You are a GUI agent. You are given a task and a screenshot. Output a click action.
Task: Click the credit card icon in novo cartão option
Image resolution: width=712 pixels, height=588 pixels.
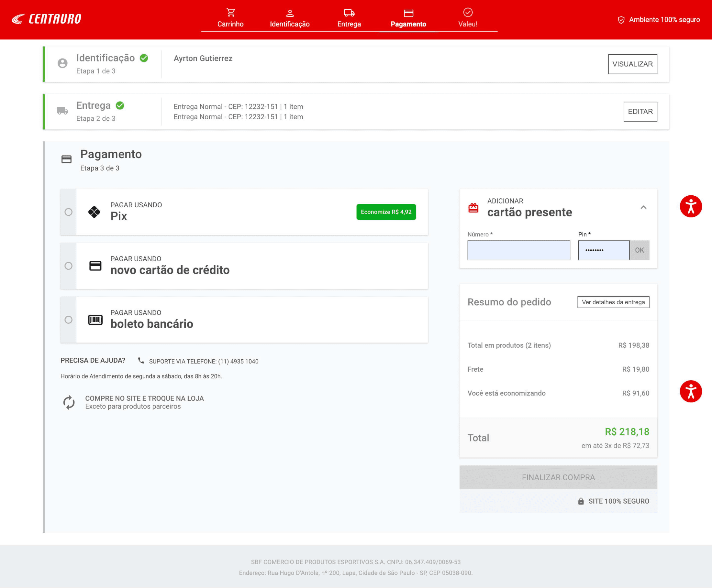[x=95, y=266]
